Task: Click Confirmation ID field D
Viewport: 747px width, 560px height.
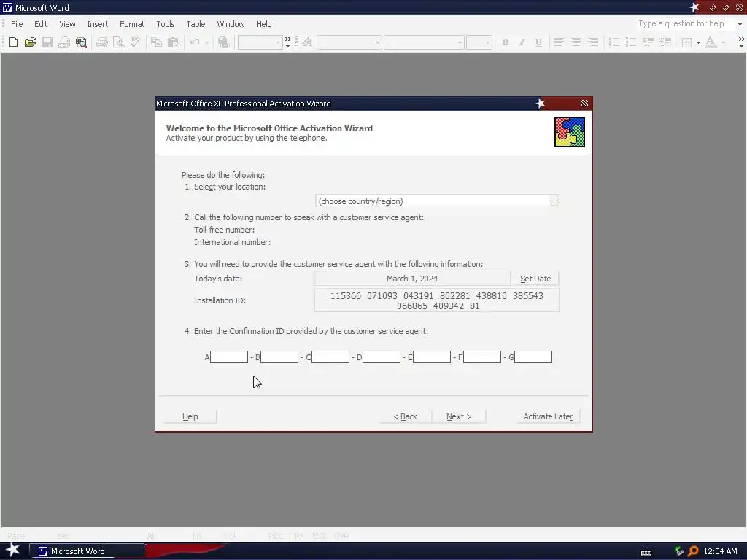Action: [x=381, y=357]
